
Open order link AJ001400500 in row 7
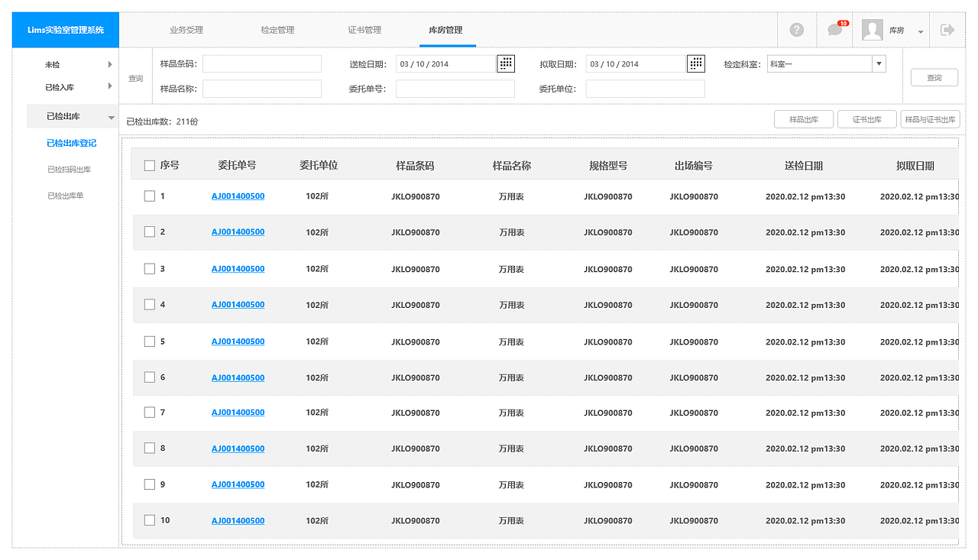coord(238,413)
